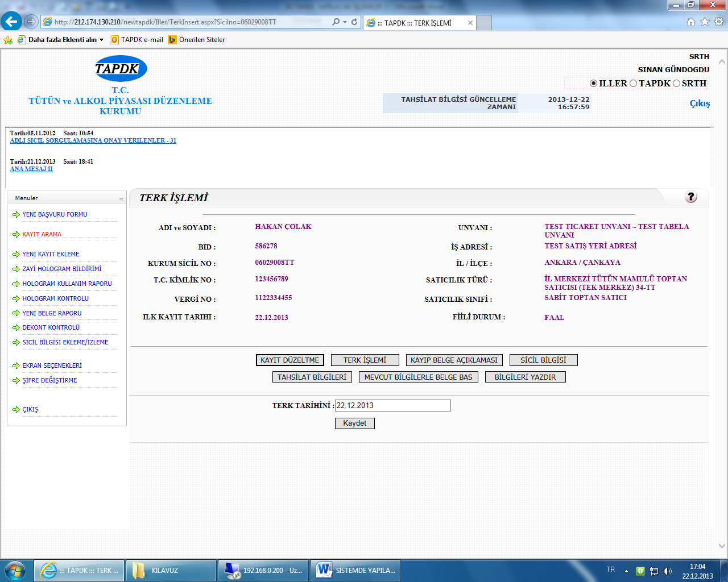
Task: Open KAYIT ARAMA menu item
Action: (x=42, y=234)
